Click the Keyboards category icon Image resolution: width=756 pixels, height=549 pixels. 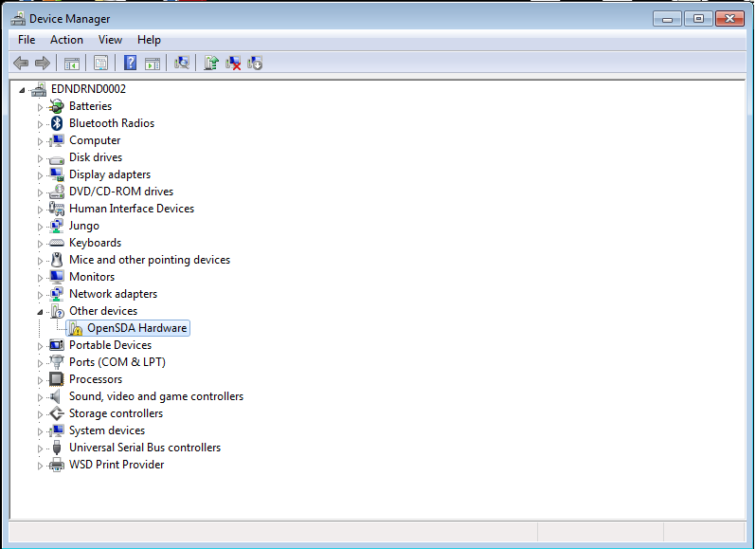pyautogui.click(x=57, y=243)
